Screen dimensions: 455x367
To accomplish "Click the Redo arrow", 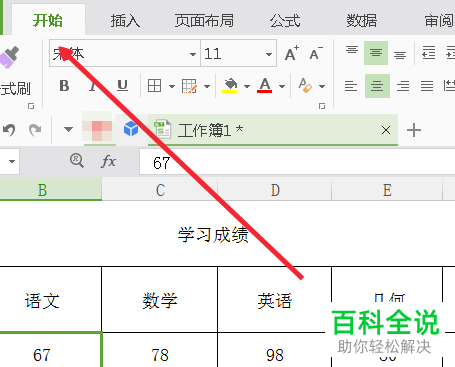I will [35, 130].
